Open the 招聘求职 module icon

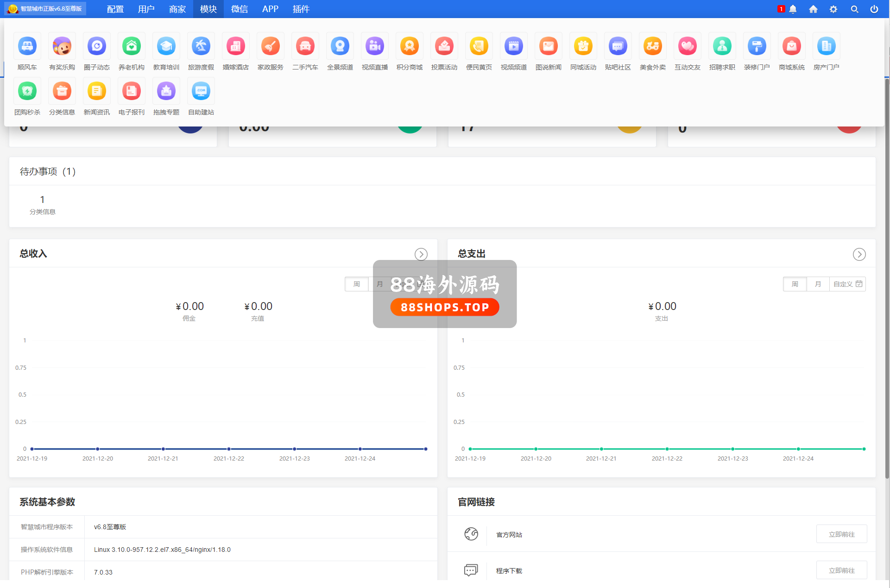coord(722,46)
